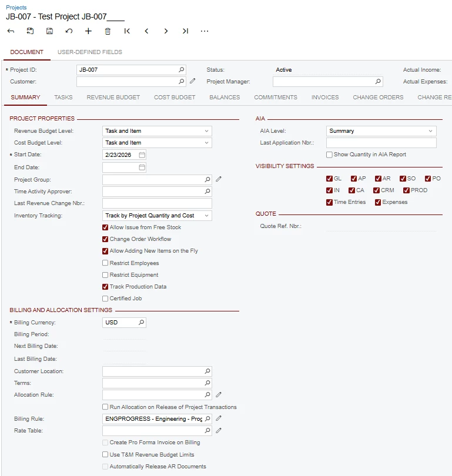
Task: Click Save and Close toolbar icon
Action: [x=30, y=31]
